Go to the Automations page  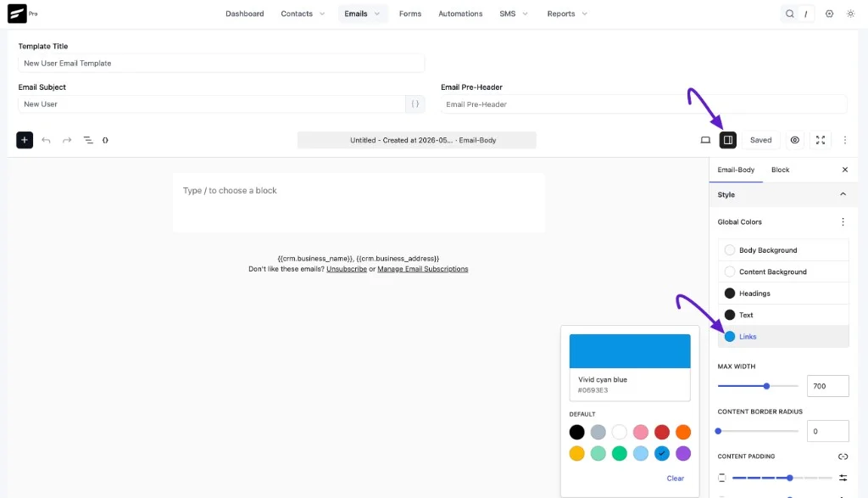click(x=460, y=14)
